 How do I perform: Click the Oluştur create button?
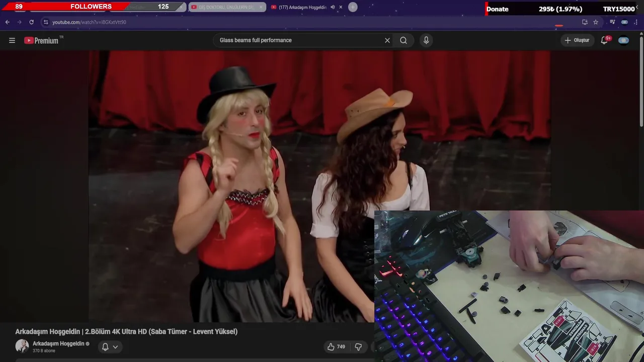[x=577, y=40]
